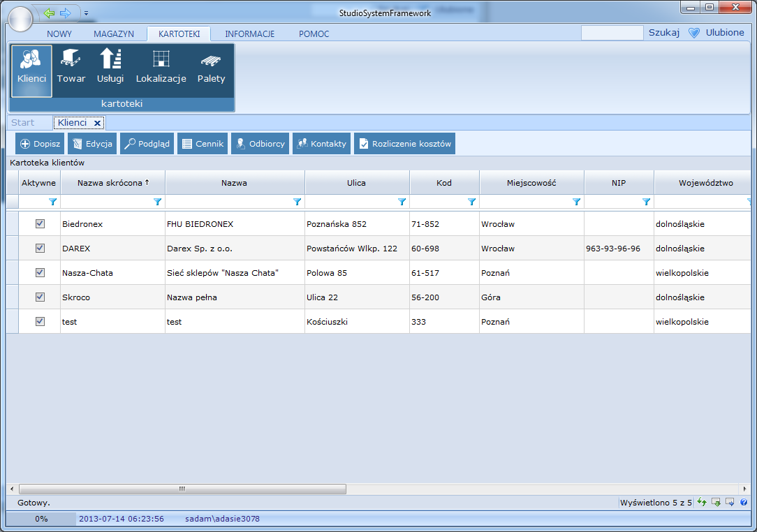Click the horizontal scrollbar thumb
The width and height of the screenshot is (757, 532).
pos(182,489)
